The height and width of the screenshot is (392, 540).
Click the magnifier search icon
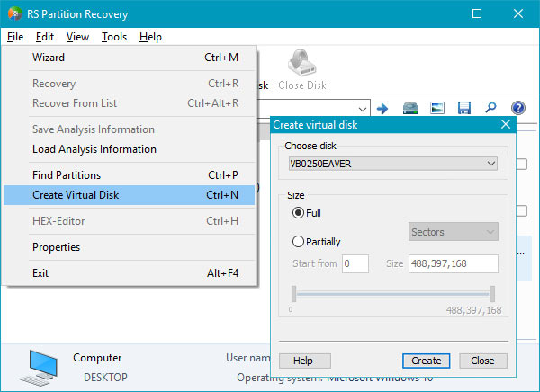tap(490, 108)
